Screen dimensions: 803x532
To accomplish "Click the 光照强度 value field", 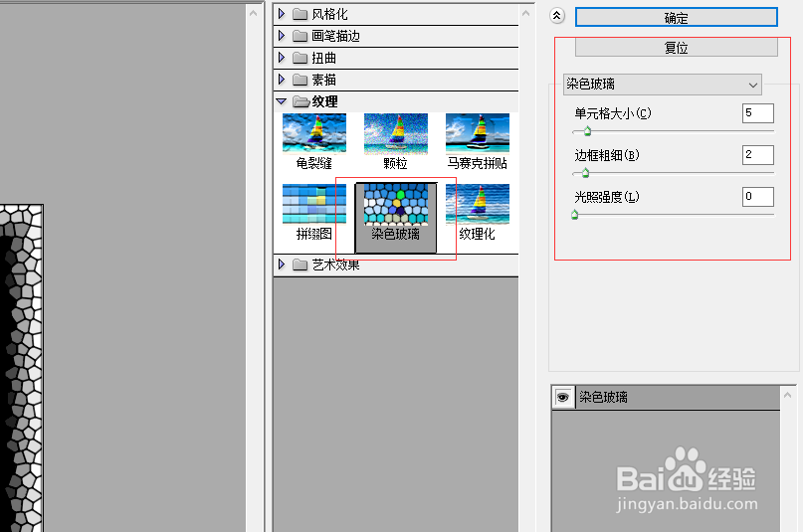I will point(757,197).
